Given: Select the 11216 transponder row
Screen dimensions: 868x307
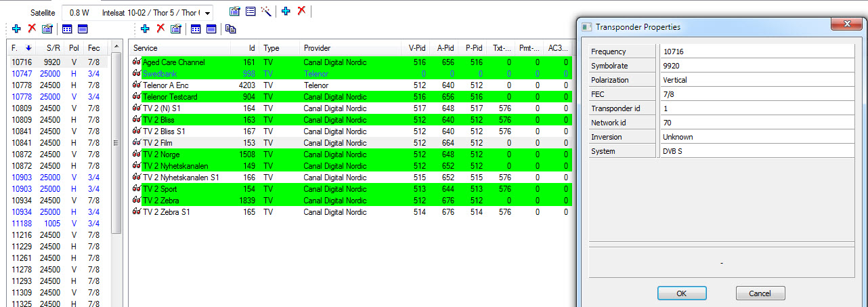Looking at the screenshot, I should tap(58, 235).
